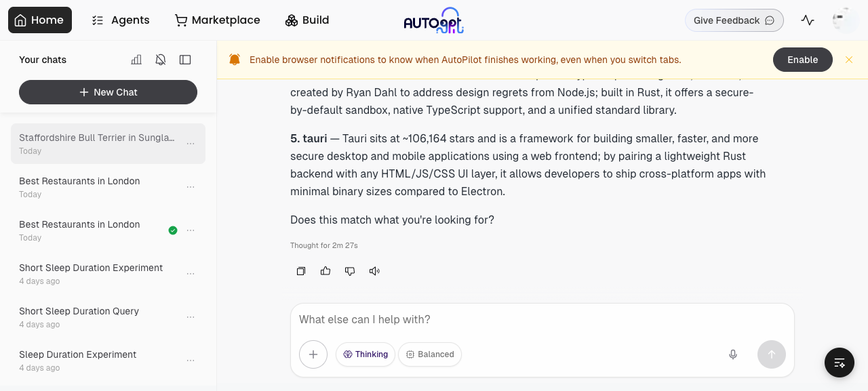Go to the Agents page
The height and width of the screenshot is (391, 868).
tap(121, 20)
